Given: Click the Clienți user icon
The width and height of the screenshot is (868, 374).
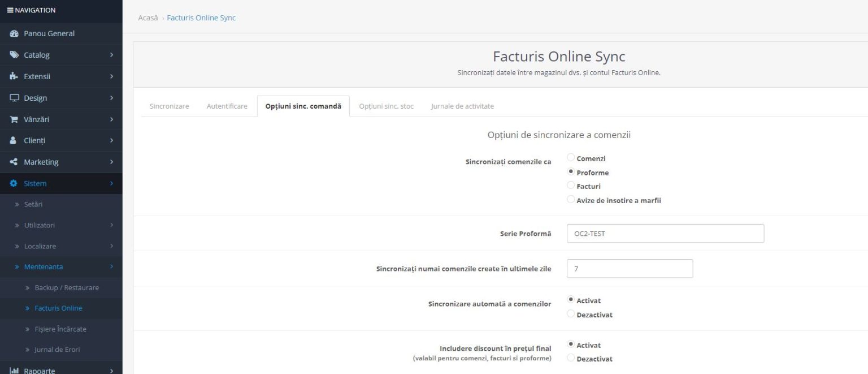Looking at the screenshot, I should 14,140.
